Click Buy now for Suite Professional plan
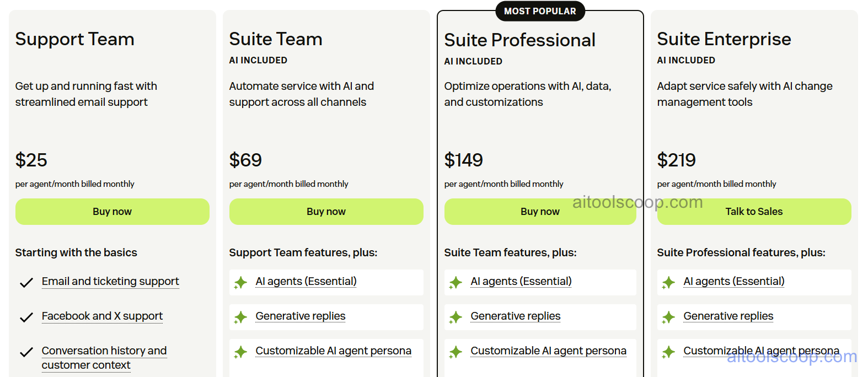Viewport: 868px width, 377px height. [x=540, y=211]
